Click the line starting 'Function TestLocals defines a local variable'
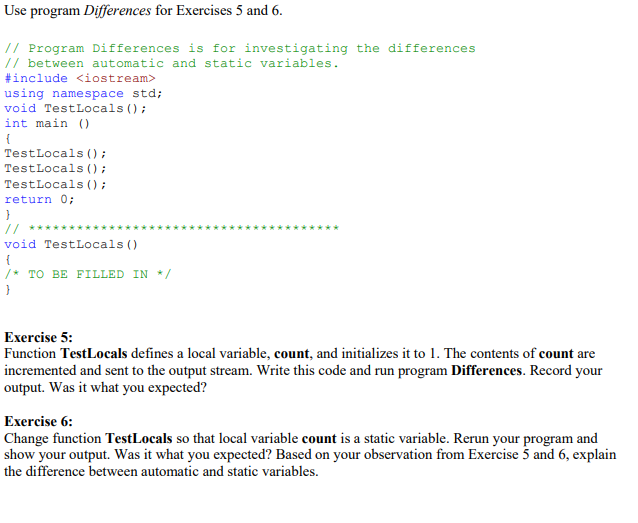This screenshot has height=523, width=638. click(299, 353)
